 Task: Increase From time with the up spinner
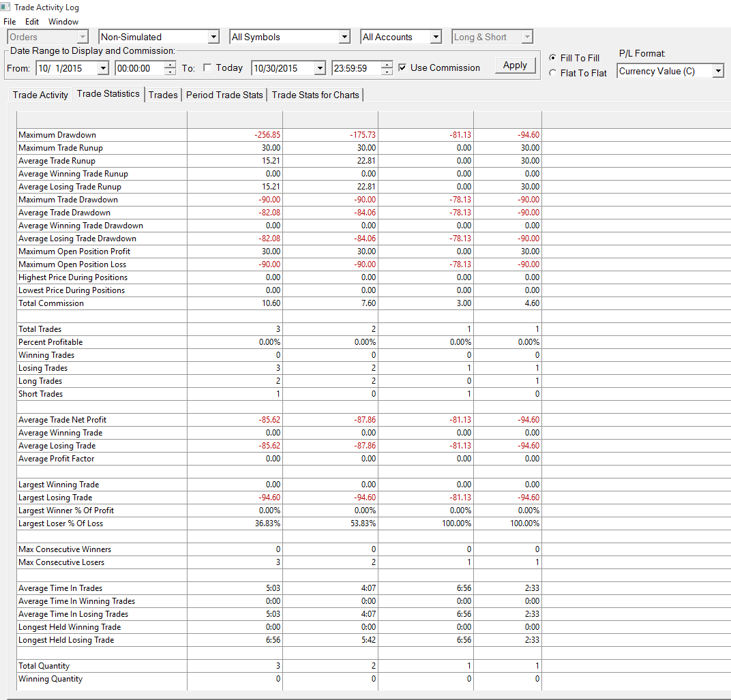tap(170, 65)
